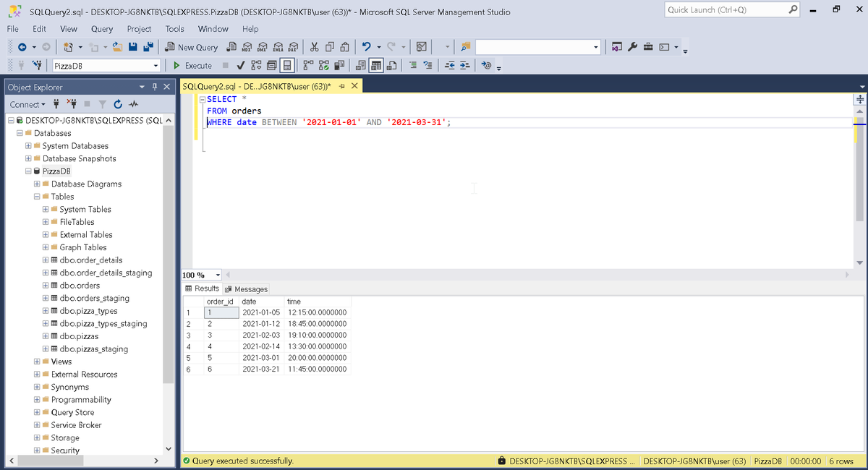868x470 pixels.
Task: Collapse the PizzaDB database node
Action: 27,171
